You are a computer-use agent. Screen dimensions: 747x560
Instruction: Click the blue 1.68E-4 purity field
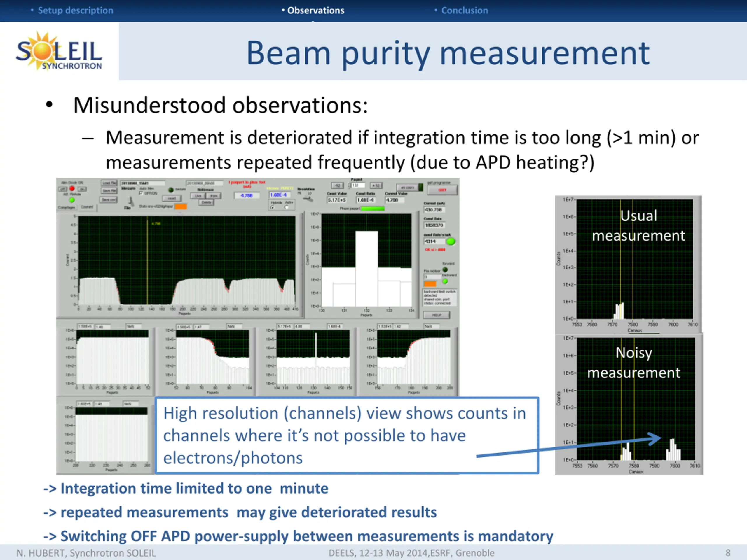coord(280,195)
